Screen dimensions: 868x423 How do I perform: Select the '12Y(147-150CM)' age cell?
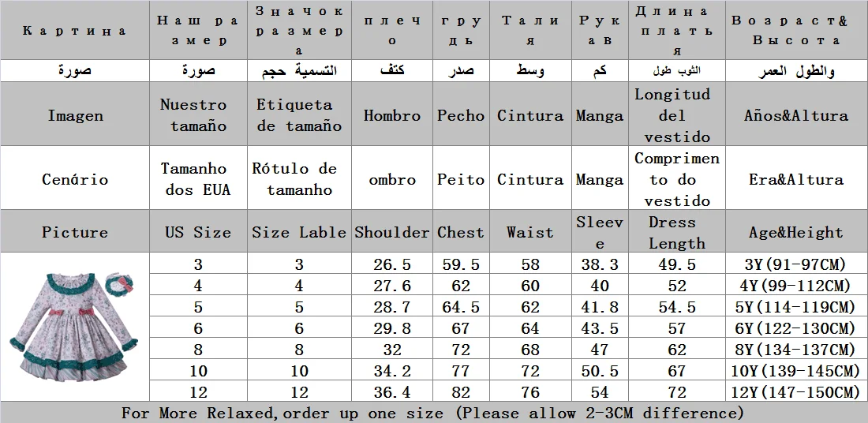coord(797,392)
